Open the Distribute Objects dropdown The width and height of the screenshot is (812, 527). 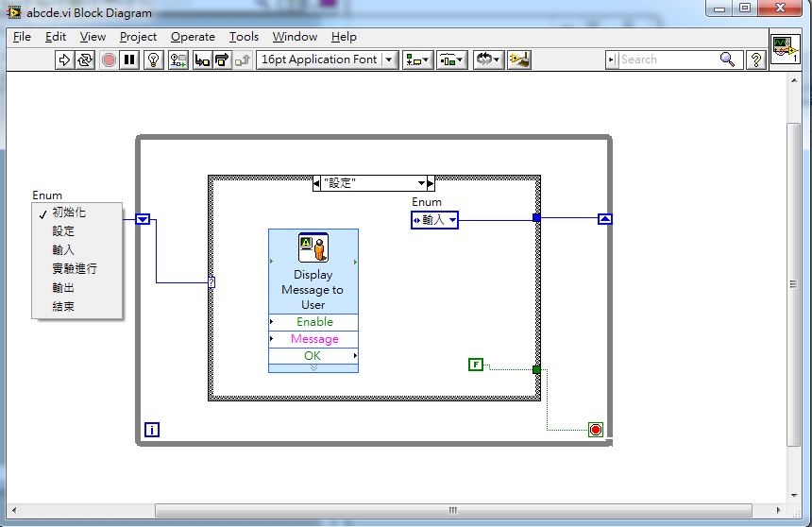click(451, 60)
